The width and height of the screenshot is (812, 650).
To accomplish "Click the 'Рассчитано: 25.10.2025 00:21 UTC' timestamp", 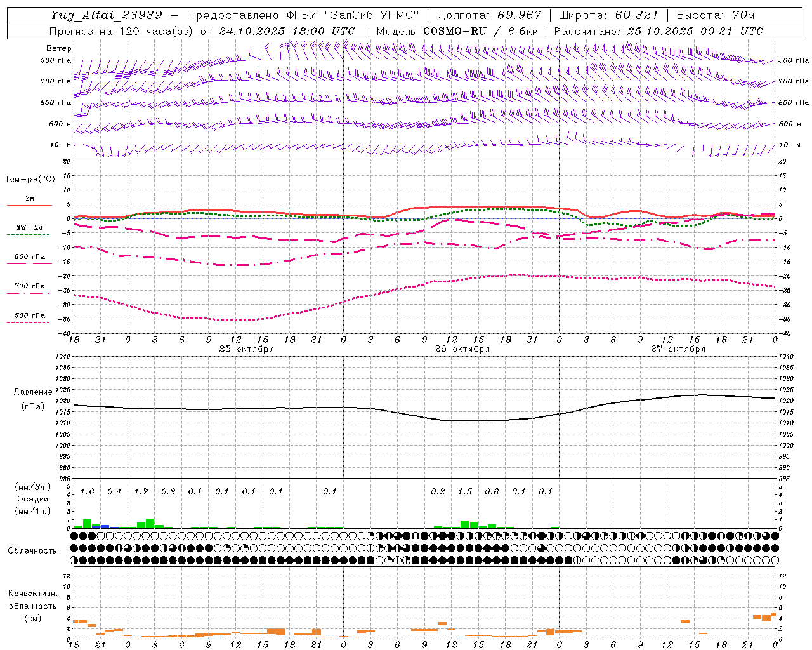I will click(658, 31).
